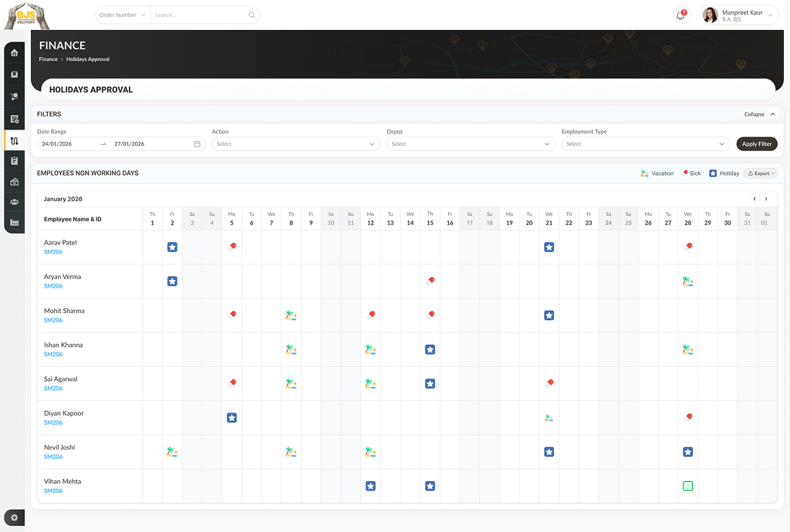The width and height of the screenshot is (790, 532).
Task: Open the settings gear at bottom left
Action: tap(14, 517)
